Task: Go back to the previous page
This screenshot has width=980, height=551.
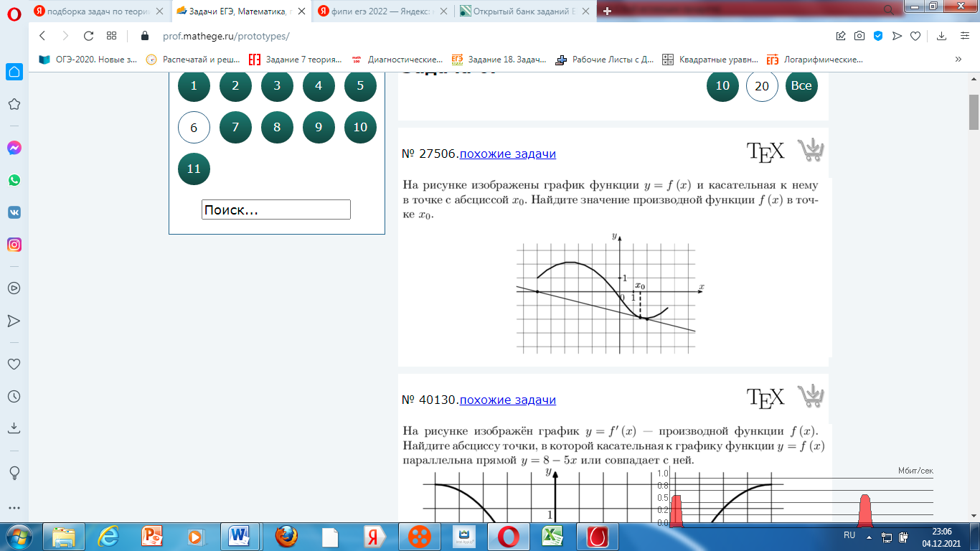Action: tap(42, 36)
